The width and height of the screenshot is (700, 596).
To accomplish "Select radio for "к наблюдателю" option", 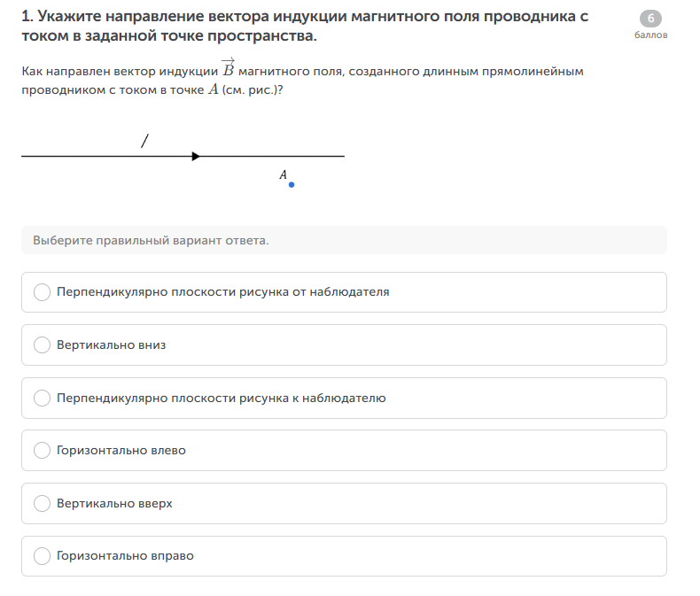I will (42, 399).
